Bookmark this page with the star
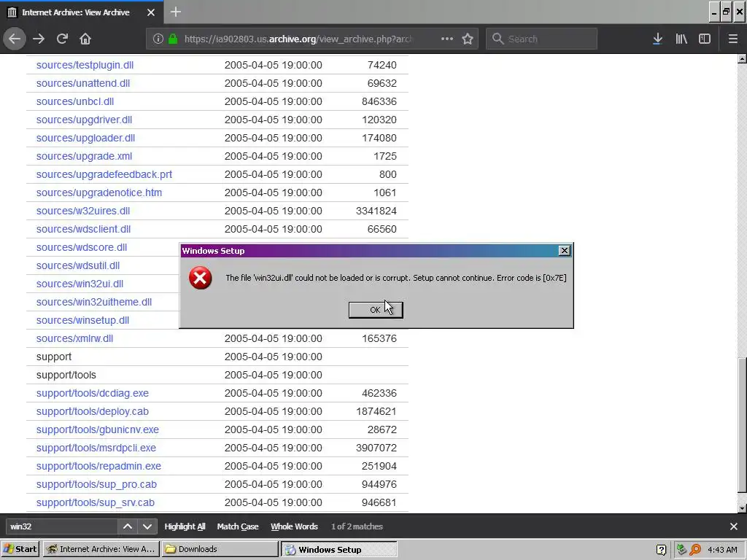This screenshot has width=747, height=560. (x=468, y=39)
